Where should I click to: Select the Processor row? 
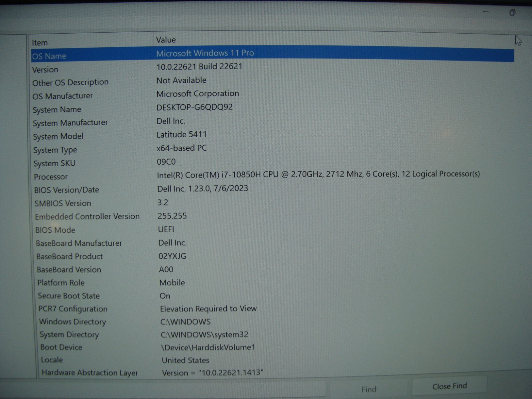point(51,177)
